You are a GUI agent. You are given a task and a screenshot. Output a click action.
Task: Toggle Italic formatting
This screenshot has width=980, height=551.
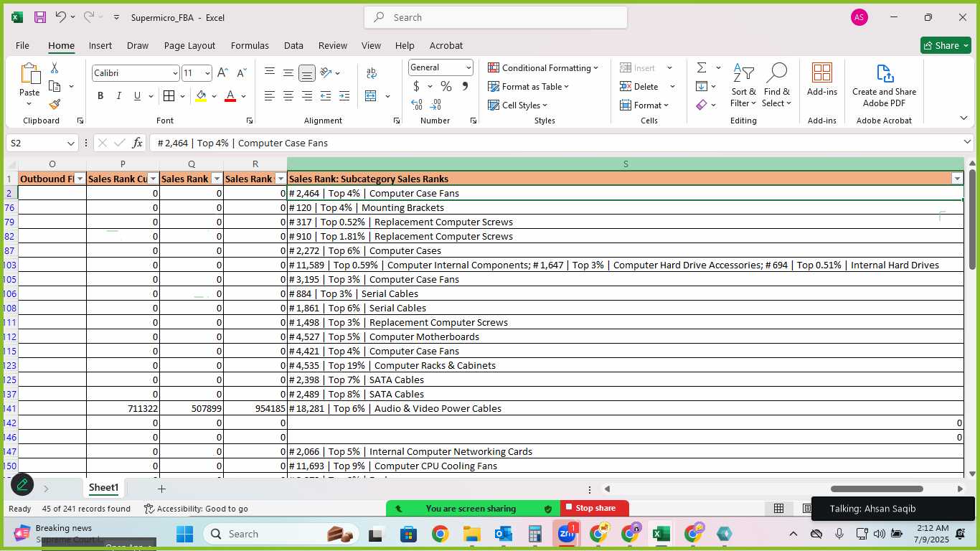[119, 96]
